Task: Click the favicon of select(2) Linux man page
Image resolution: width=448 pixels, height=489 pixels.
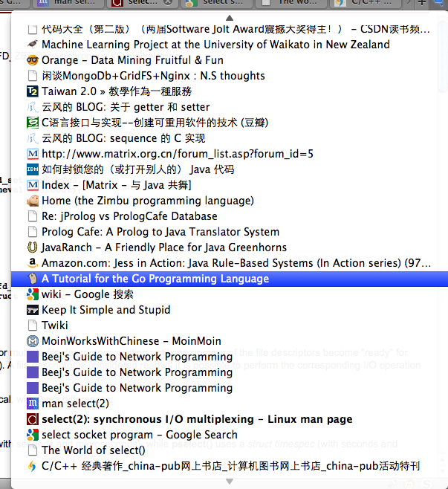Action: 33,419
